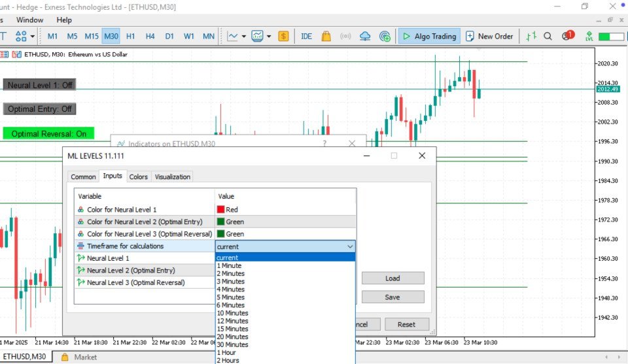Image resolution: width=628 pixels, height=364 pixels.
Task: Open the Window menu
Action: pos(29,20)
